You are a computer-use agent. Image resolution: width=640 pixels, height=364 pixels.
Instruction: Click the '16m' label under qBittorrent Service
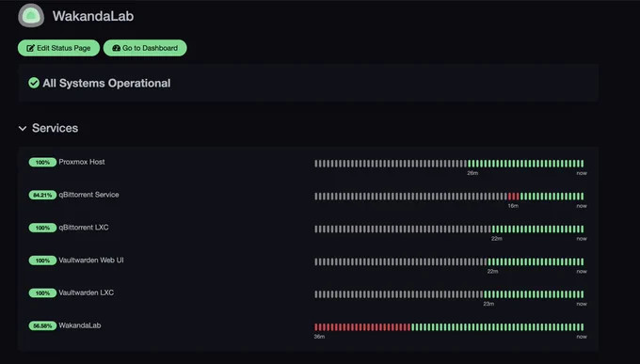point(513,206)
